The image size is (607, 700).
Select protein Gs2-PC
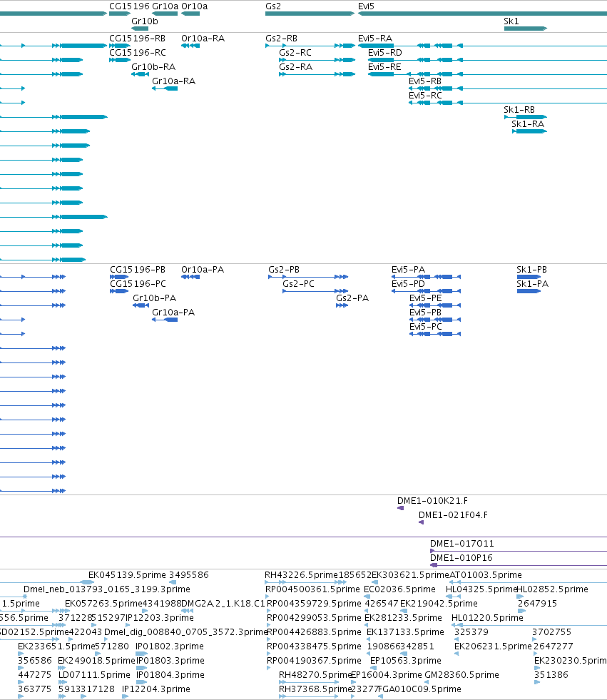pos(298,284)
